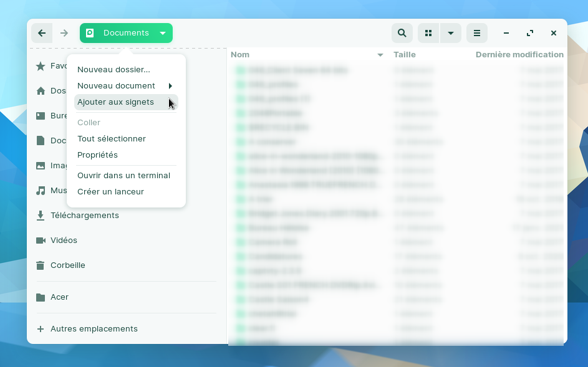Open Téléchargements in the sidebar

tap(84, 216)
